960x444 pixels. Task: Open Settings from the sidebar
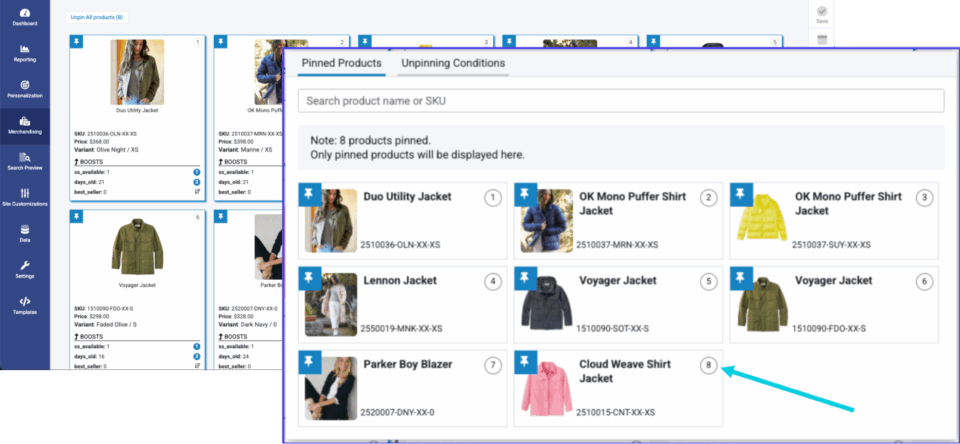pyautogui.click(x=25, y=269)
